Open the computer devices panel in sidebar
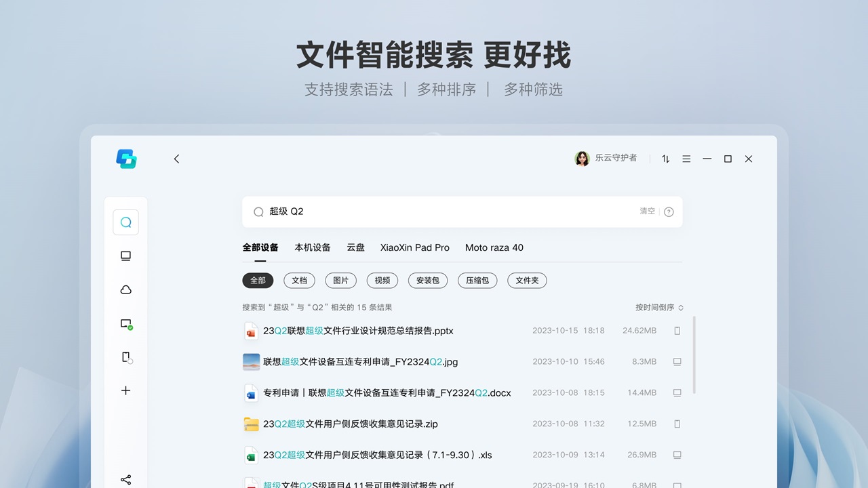Viewport: 868px width, 488px height. pos(125,256)
